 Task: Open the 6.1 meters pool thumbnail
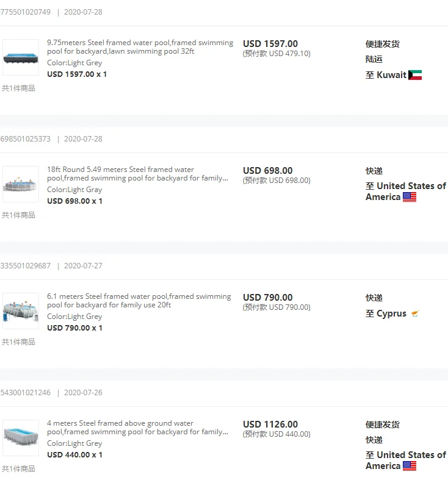coord(21,311)
